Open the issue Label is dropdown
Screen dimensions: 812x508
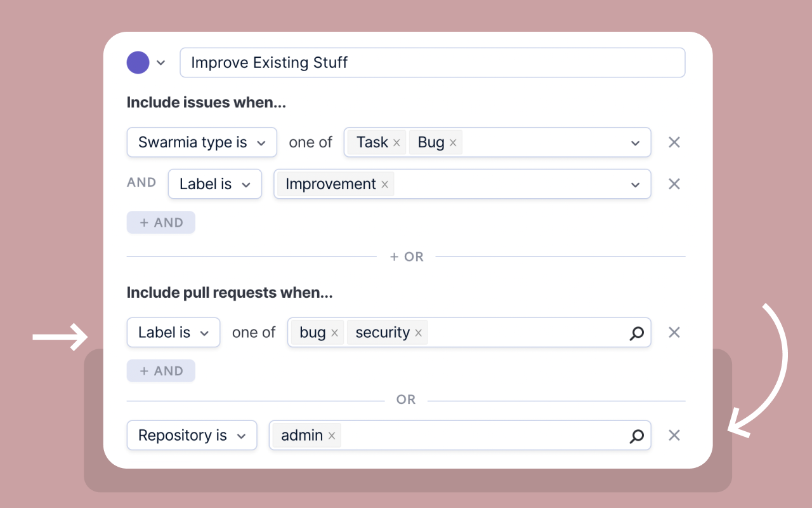tap(214, 184)
